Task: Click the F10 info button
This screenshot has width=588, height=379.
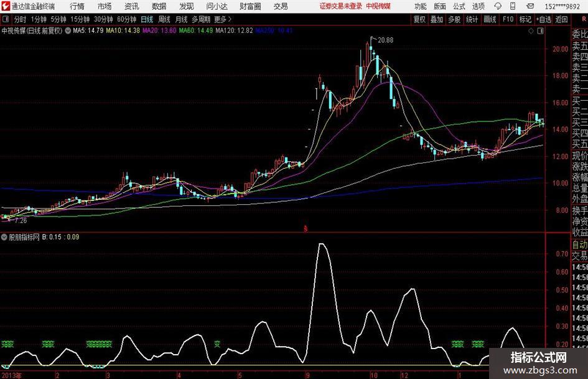Action: [x=508, y=19]
